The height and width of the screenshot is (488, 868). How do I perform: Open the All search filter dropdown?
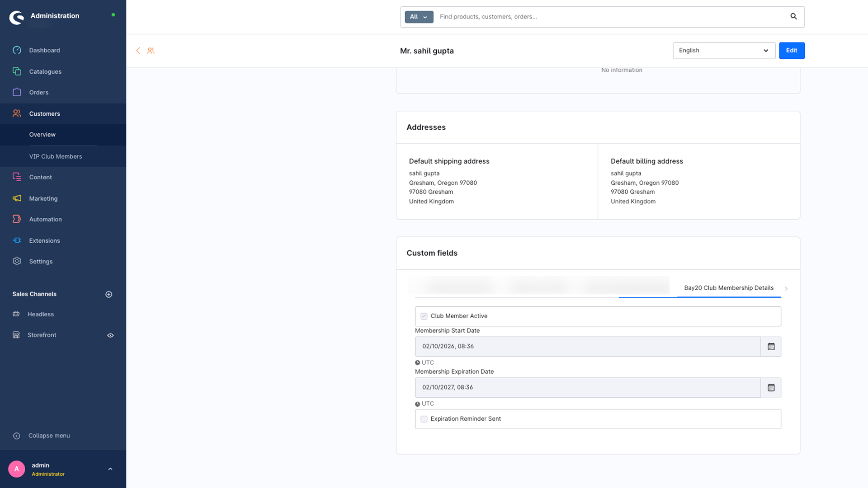point(419,17)
